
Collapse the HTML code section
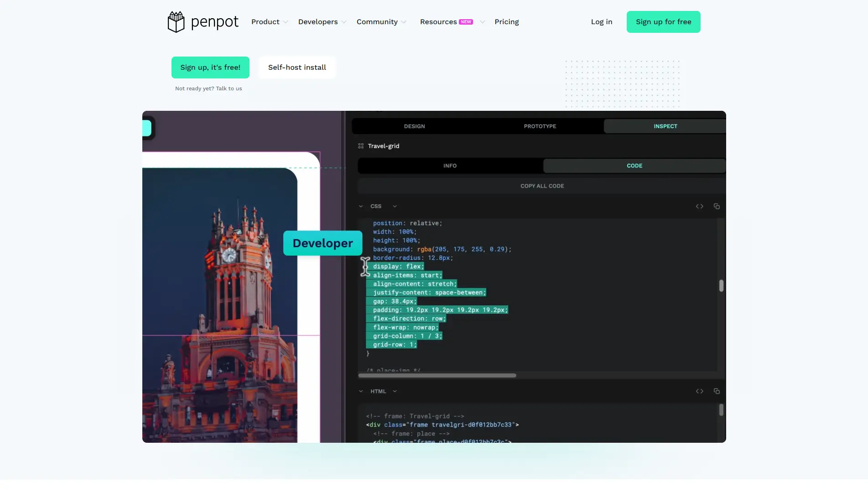pos(361,391)
